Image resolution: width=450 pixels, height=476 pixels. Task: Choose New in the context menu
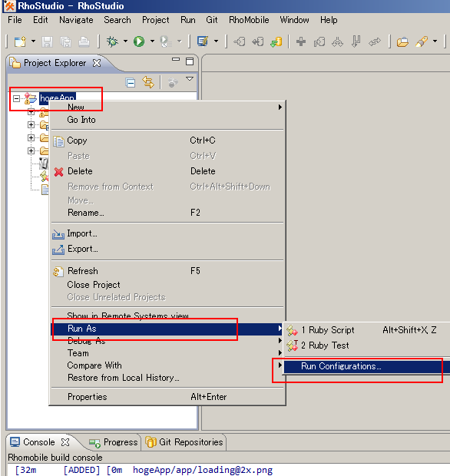point(167,107)
